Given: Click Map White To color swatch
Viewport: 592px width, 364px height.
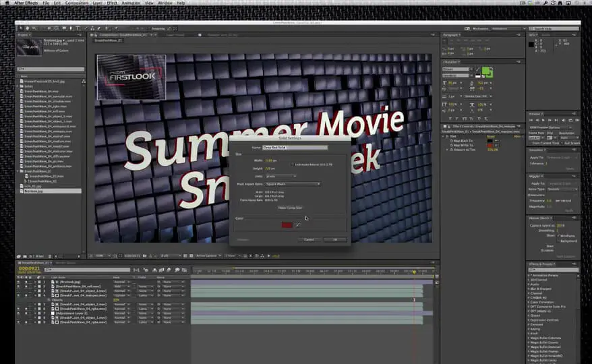Looking at the screenshot, I should [x=490, y=146].
